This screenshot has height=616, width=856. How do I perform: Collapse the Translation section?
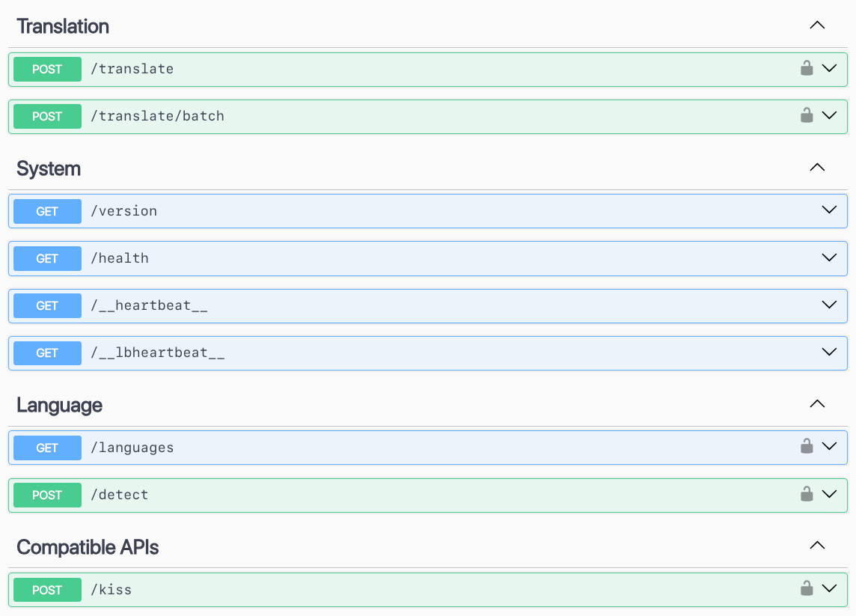click(x=817, y=25)
